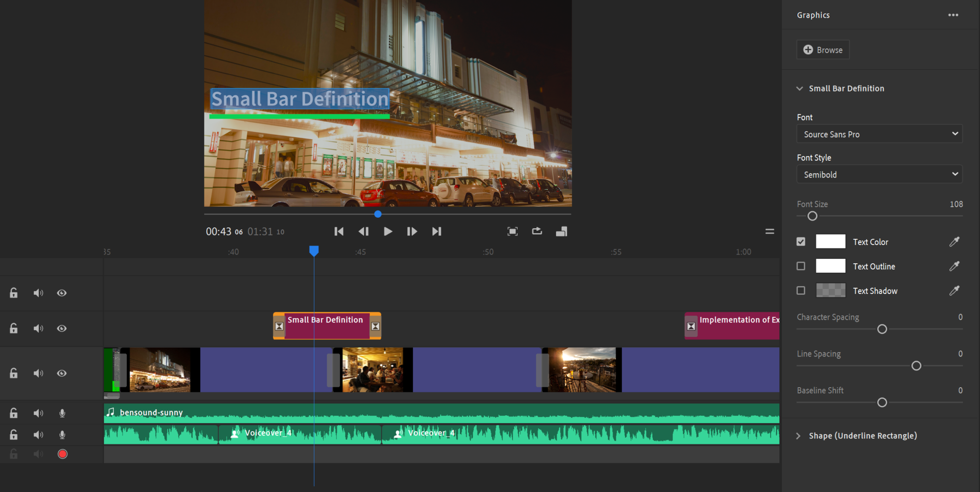Jump to the previous edit point
The image size is (980, 492).
coord(339,231)
